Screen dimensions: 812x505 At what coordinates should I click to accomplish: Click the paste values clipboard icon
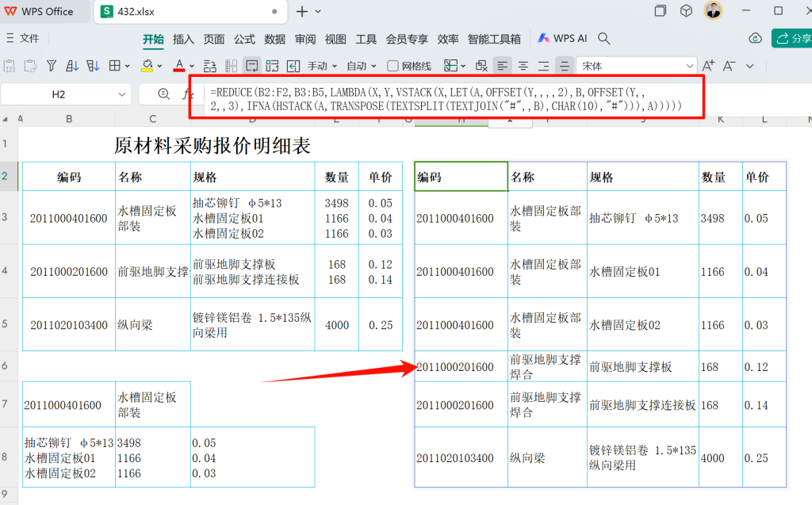[x=10, y=66]
